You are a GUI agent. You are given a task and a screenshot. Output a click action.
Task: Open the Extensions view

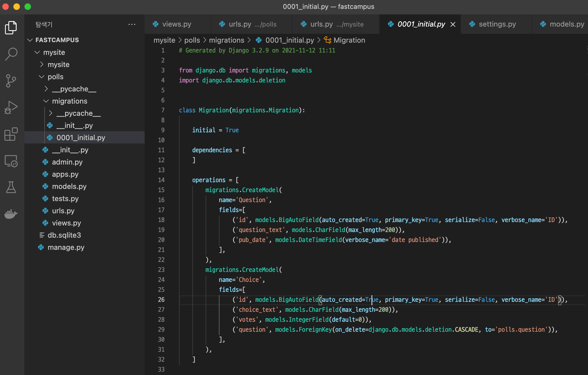[x=11, y=134]
